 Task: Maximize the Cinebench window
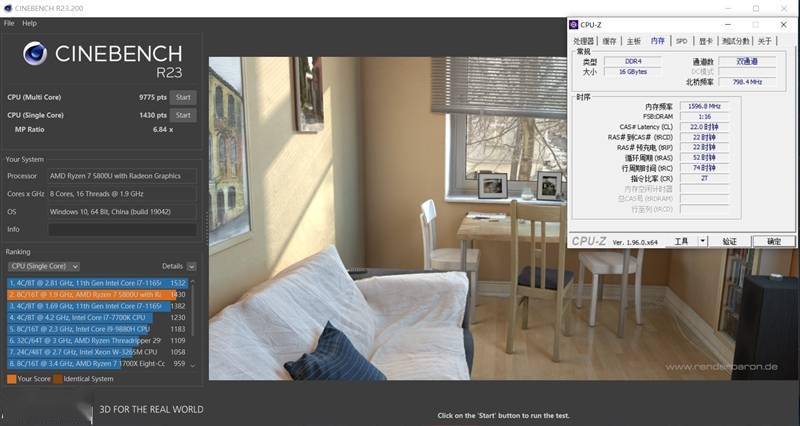[x=756, y=8]
